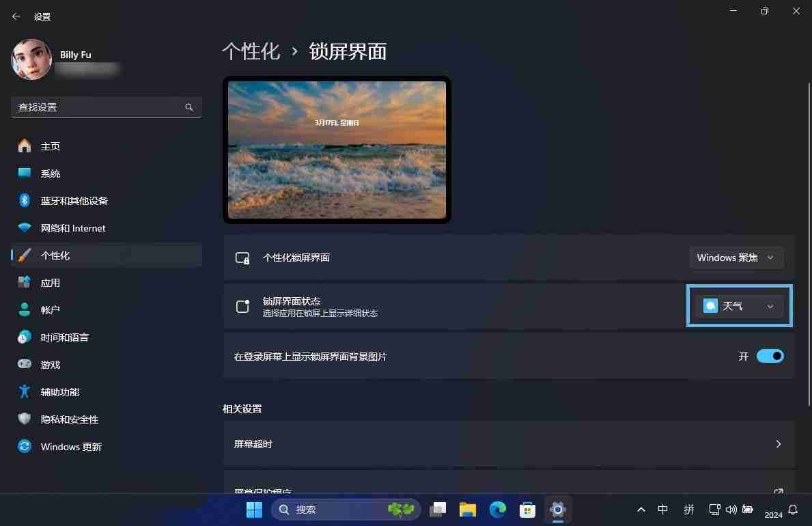Turn off showing lock screen background on sign-in
This screenshot has width=812, height=526.
point(770,356)
